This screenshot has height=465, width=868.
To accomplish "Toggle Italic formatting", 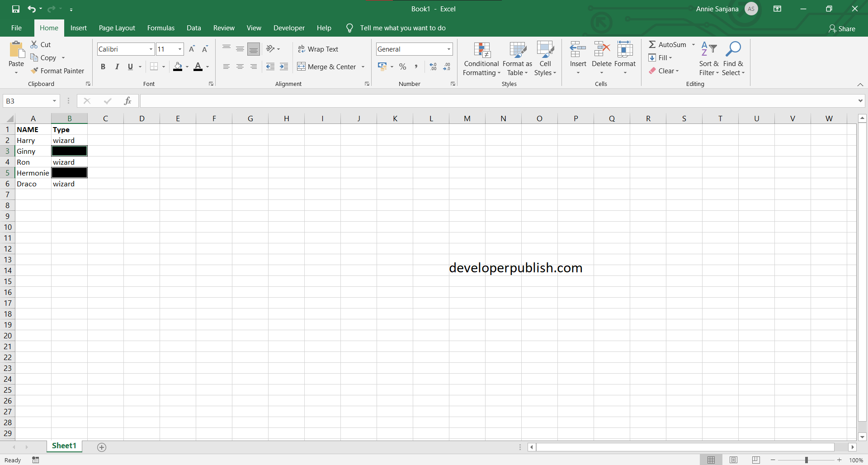I will (x=117, y=66).
